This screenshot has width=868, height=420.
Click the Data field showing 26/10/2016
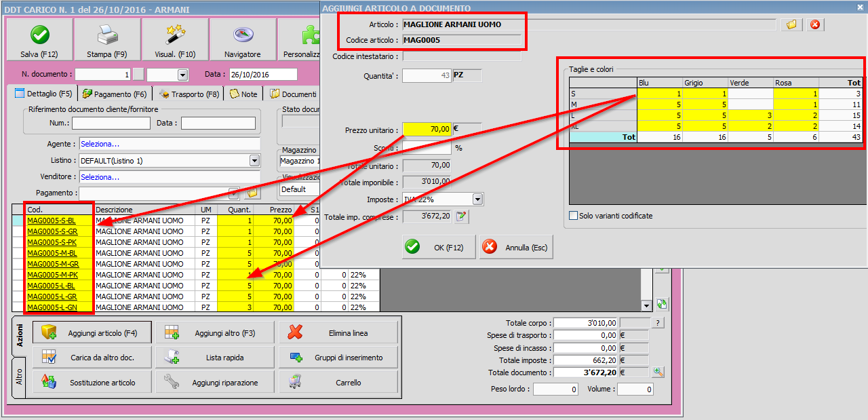[x=263, y=75]
